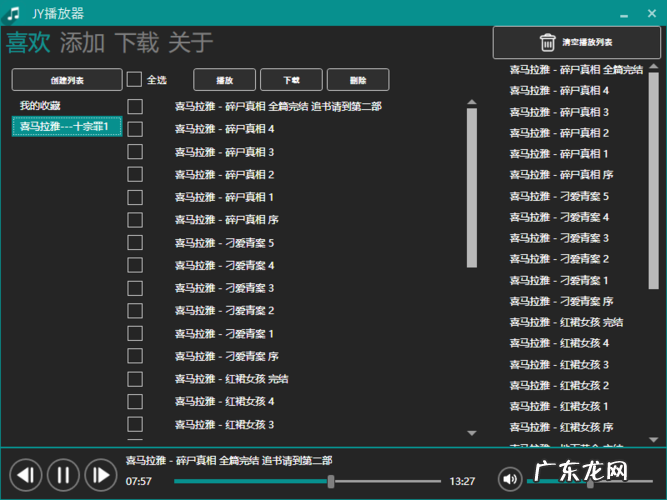Click the 清空播放列表 button
667x500 pixels.
click(576, 43)
